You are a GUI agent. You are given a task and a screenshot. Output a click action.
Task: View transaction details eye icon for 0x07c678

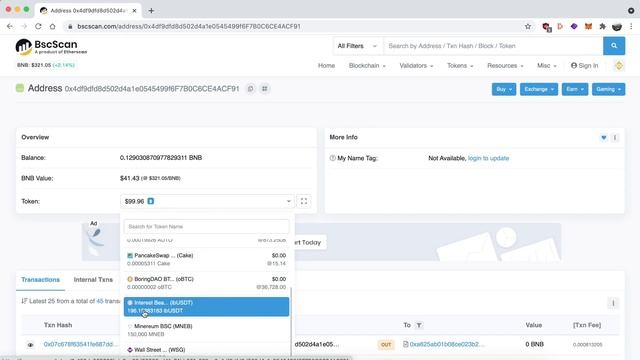(30, 344)
